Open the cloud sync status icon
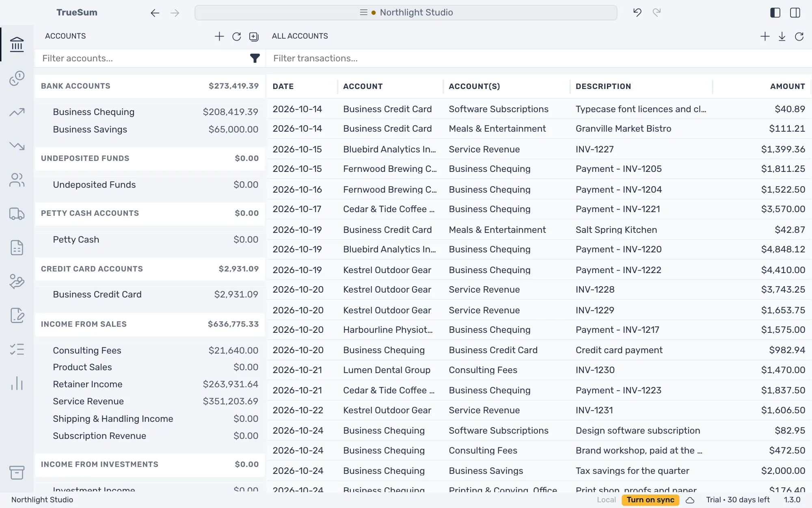 pyautogui.click(x=690, y=500)
